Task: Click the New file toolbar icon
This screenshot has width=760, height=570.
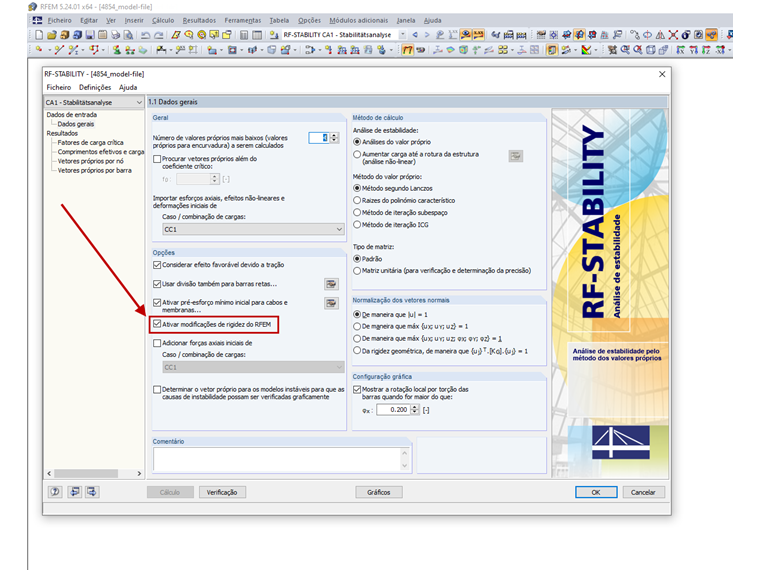Action: [x=39, y=35]
